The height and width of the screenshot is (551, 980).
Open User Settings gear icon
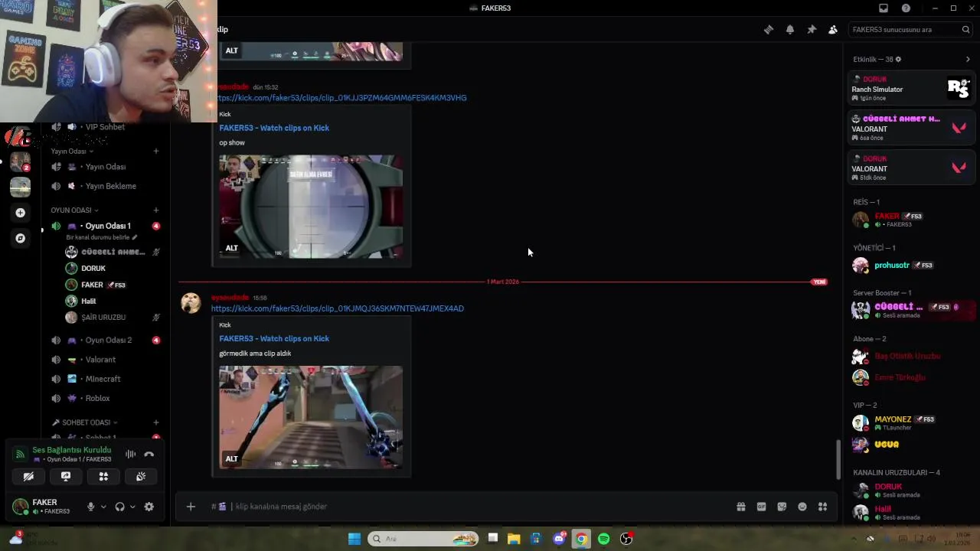[149, 507]
